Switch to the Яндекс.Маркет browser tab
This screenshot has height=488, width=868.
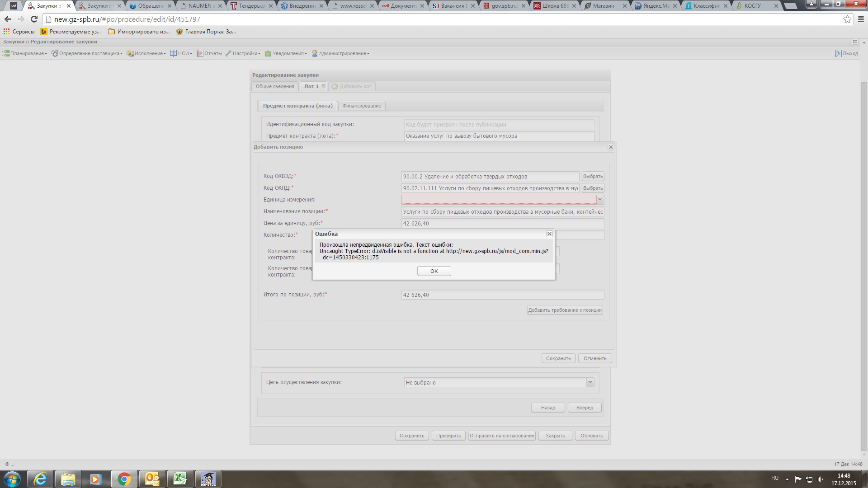point(656,6)
